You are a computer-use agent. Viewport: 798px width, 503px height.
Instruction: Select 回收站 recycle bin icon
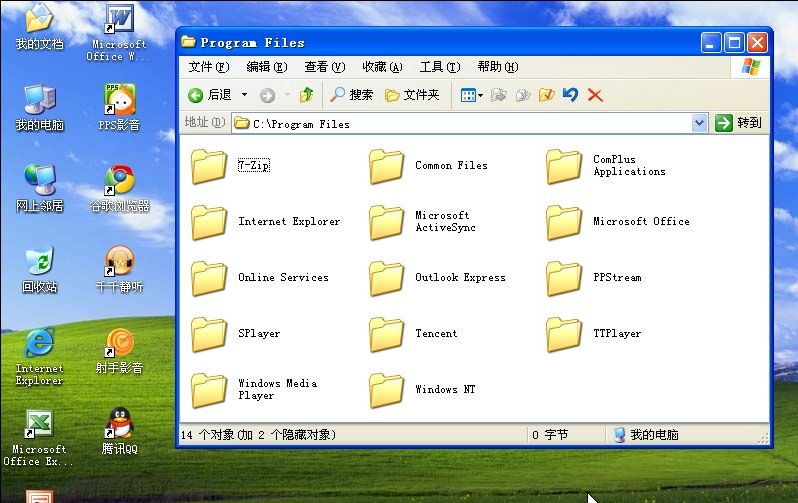point(40,269)
